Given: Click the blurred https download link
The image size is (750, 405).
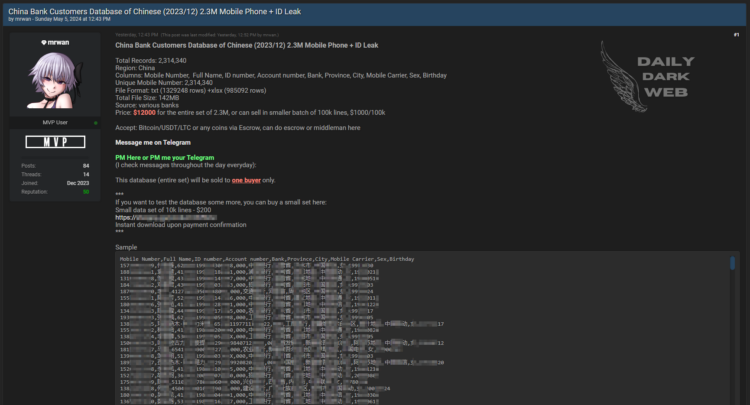Looking at the screenshot, I should (x=166, y=218).
